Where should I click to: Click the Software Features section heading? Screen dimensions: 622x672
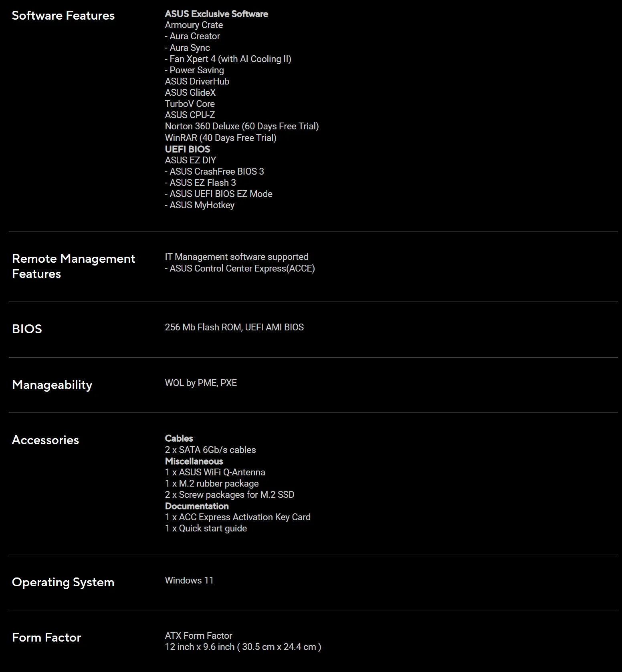(63, 16)
